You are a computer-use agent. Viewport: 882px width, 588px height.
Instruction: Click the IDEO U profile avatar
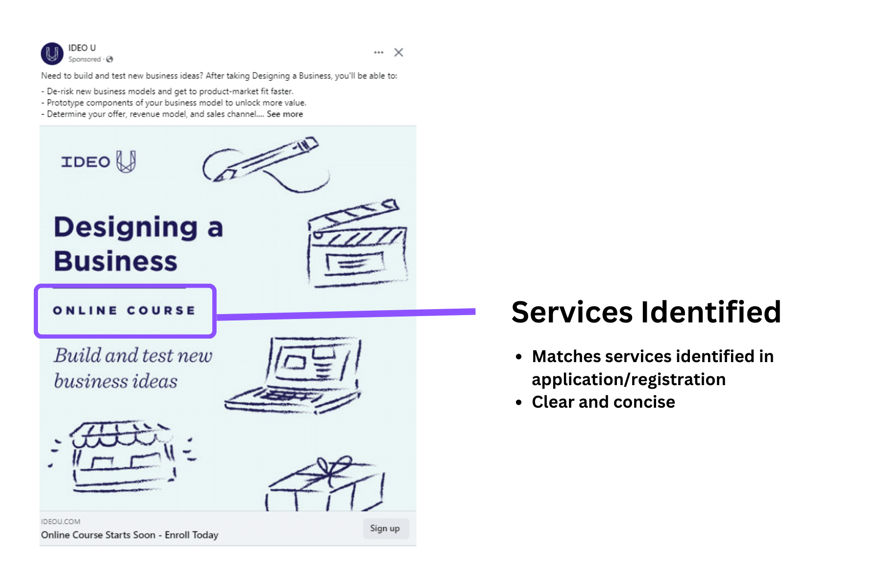pos(52,53)
